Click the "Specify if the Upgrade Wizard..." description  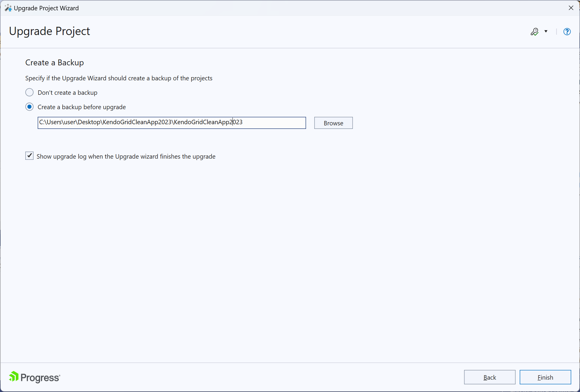tap(119, 78)
